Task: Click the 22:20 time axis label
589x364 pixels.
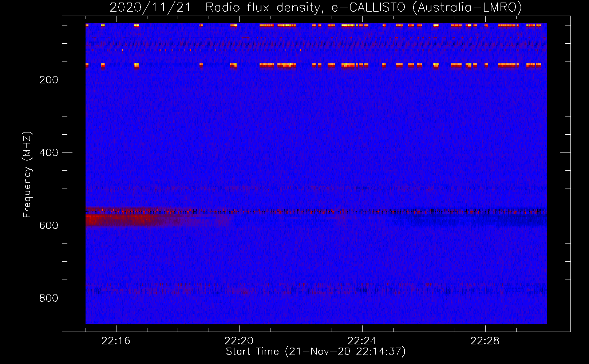Action: (239, 341)
